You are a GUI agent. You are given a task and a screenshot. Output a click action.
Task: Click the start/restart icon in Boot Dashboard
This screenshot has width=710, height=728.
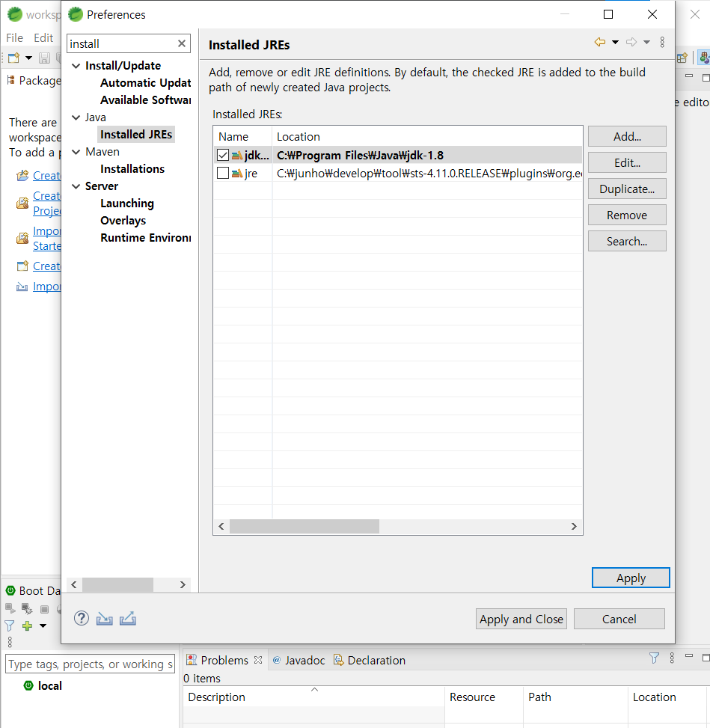(x=10, y=608)
